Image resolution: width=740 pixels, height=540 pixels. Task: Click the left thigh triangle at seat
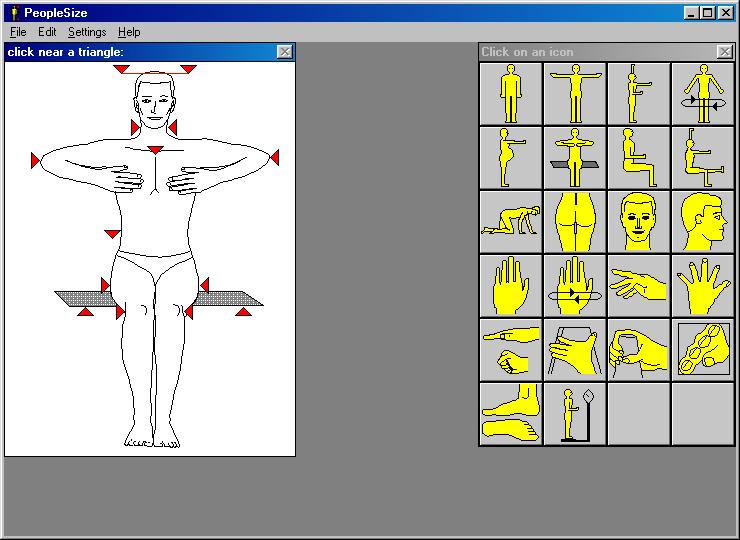coord(120,312)
